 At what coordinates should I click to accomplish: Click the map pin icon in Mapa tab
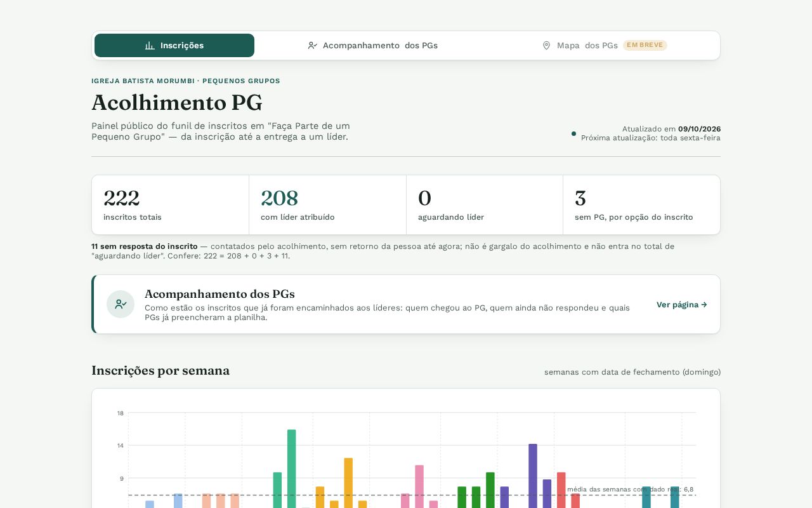(546, 46)
